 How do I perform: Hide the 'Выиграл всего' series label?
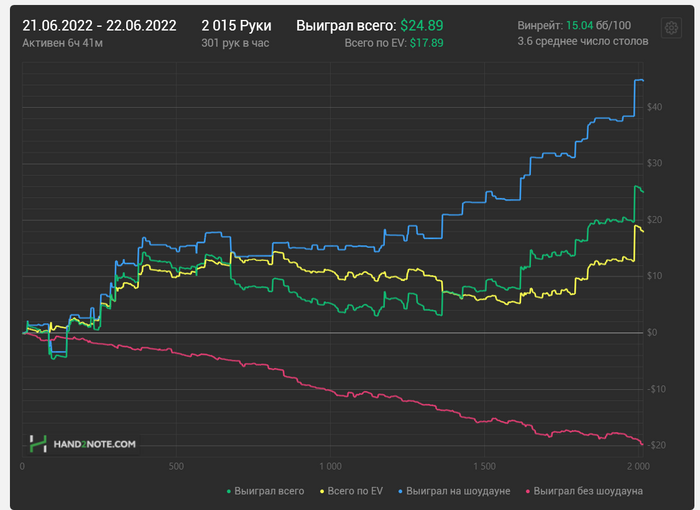(269, 491)
